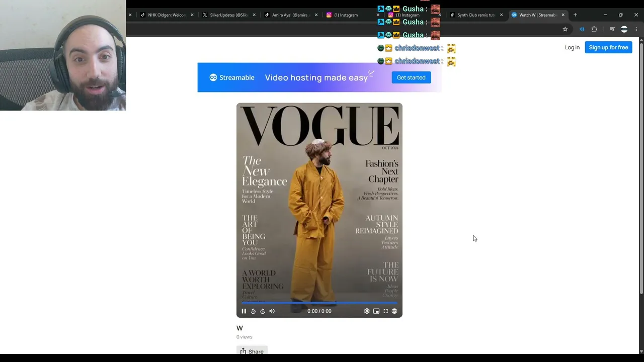The image size is (644, 362).
Task: Mute the video player volume
Action: tap(272, 311)
